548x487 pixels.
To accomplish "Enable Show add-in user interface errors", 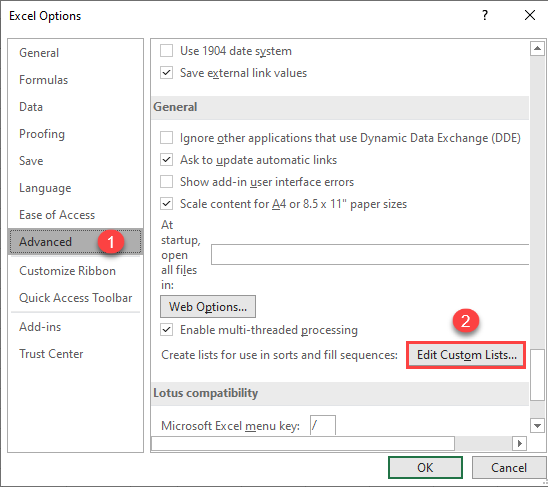I will coord(166,182).
